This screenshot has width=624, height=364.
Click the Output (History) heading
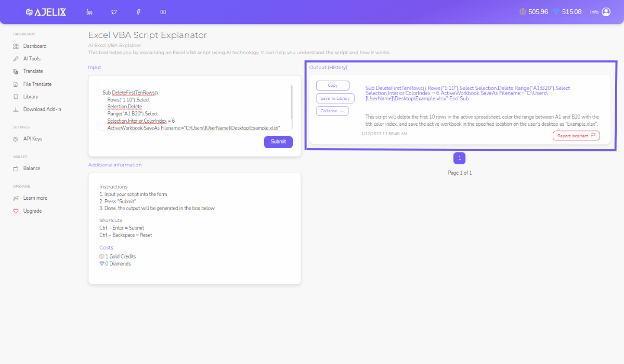point(328,68)
